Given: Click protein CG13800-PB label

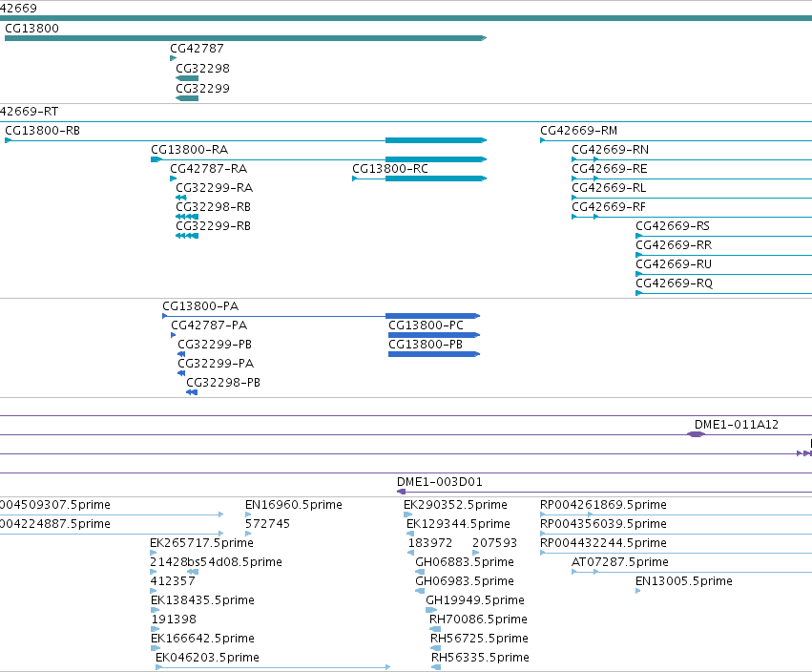Looking at the screenshot, I should click(426, 345).
